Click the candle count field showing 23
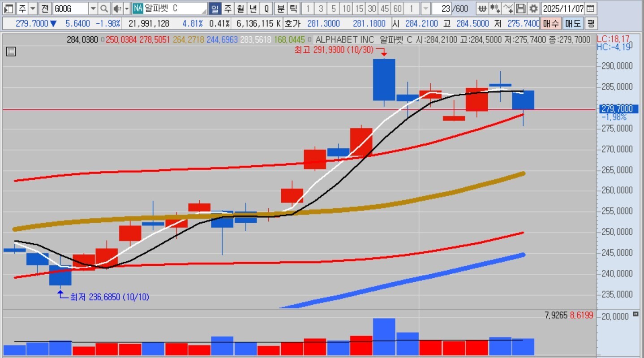 point(442,9)
